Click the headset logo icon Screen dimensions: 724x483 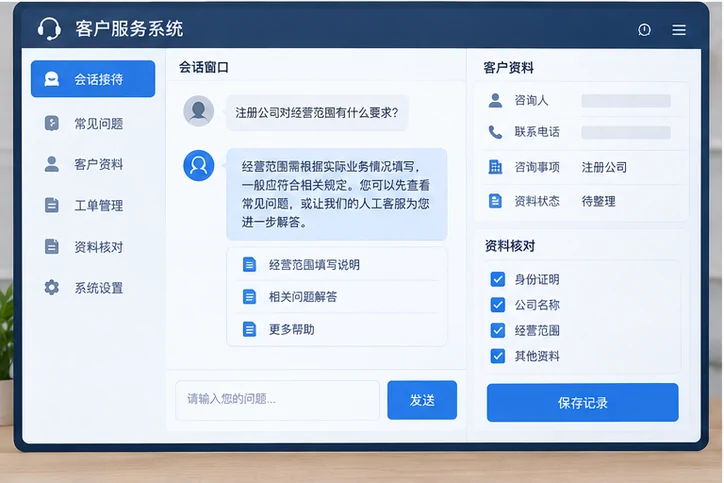point(49,29)
